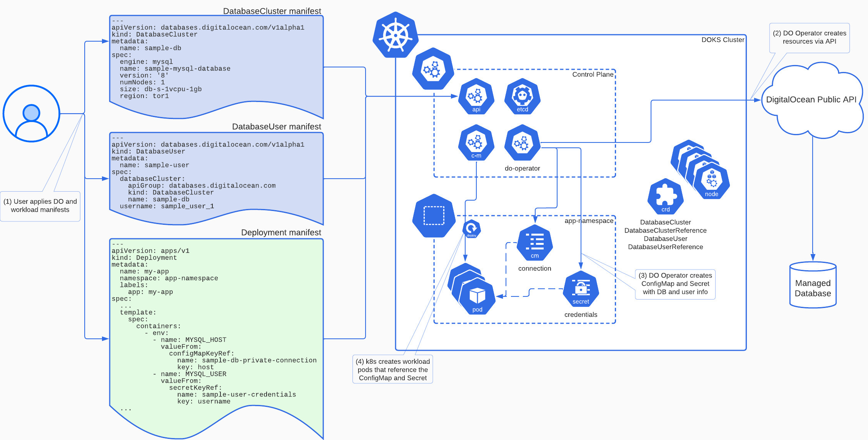This screenshot has height=440, width=868.
Task: Select the control plane gears hexagon icon
Action: click(x=433, y=69)
